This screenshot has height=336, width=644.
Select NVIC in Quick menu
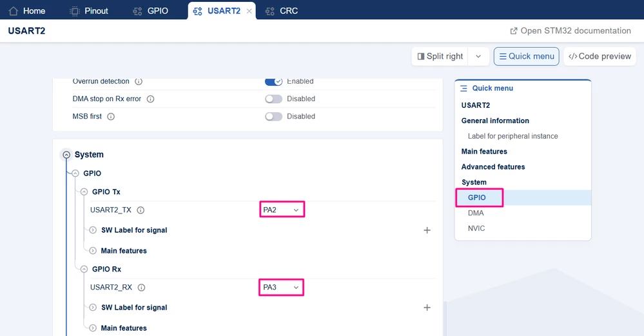pyautogui.click(x=476, y=228)
